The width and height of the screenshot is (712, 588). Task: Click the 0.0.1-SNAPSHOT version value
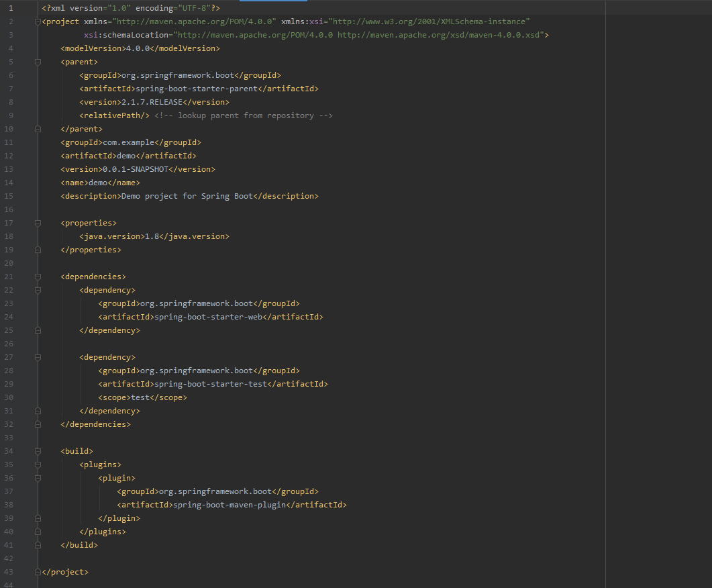(x=136, y=169)
